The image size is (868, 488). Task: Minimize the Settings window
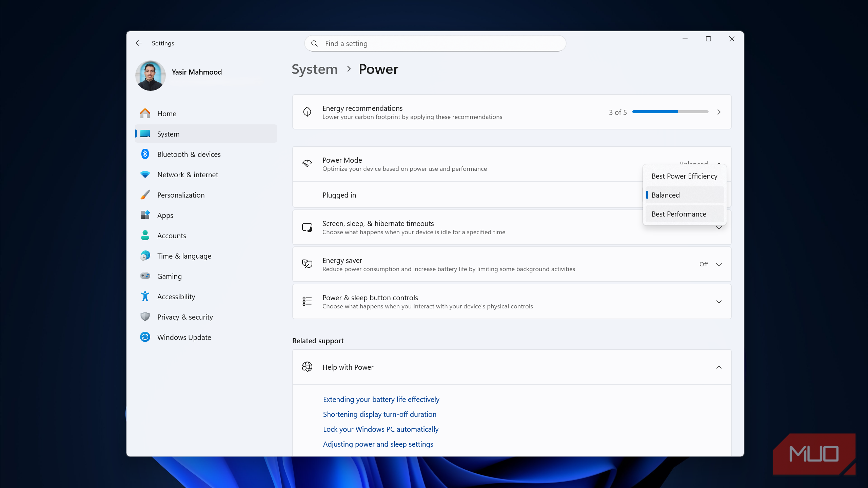pyautogui.click(x=685, y=39)
